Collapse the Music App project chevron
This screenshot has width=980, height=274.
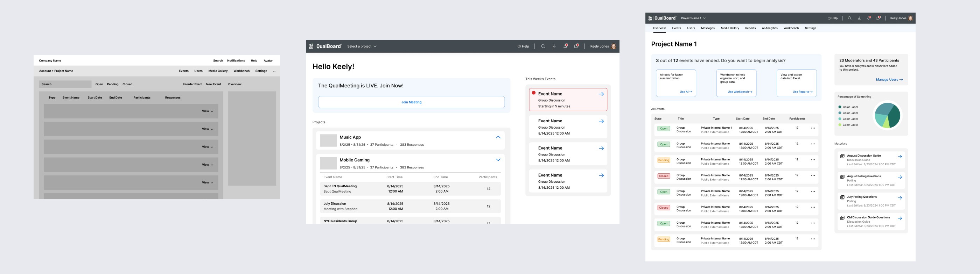click(498, 137)
